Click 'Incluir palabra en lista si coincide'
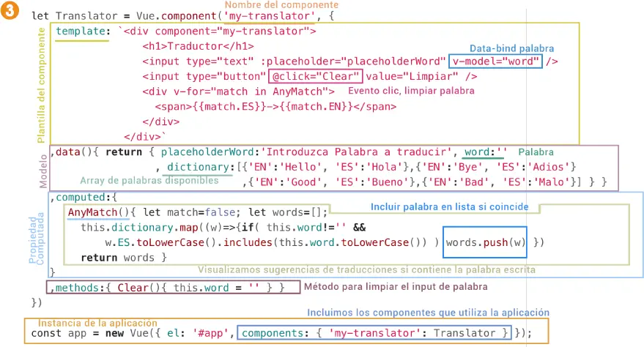This screenshot has width=644, height=347. [449, 206]
